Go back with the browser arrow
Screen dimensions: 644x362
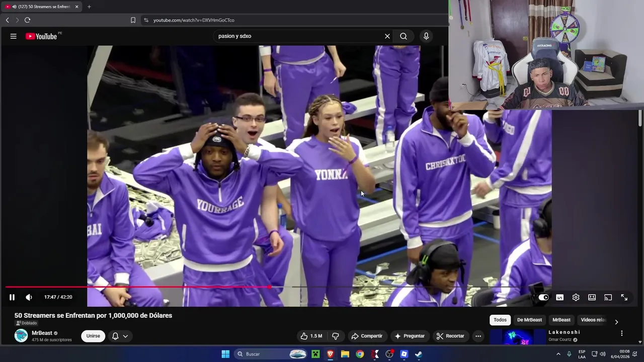tap(7, 20)
